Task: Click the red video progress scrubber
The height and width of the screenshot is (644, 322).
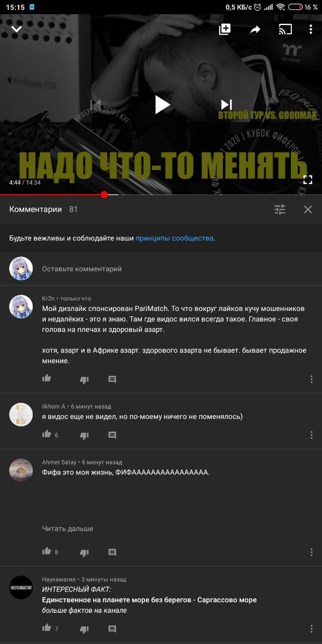Action: 104,195
